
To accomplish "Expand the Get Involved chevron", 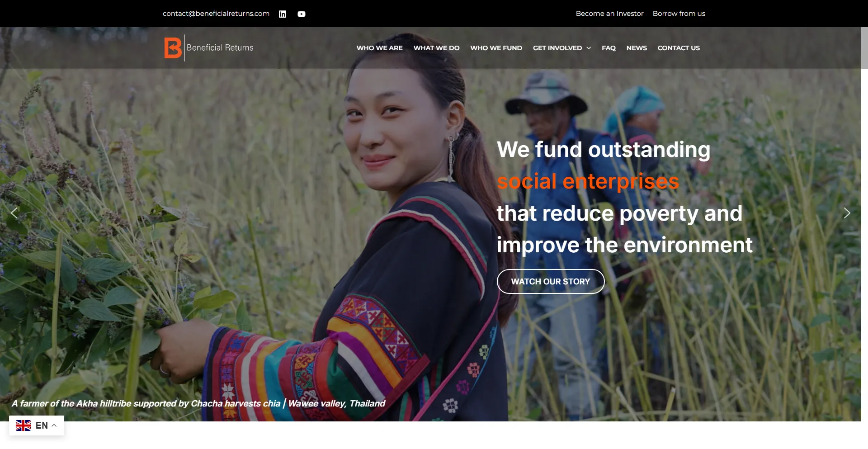I will (x=589, y=48).
